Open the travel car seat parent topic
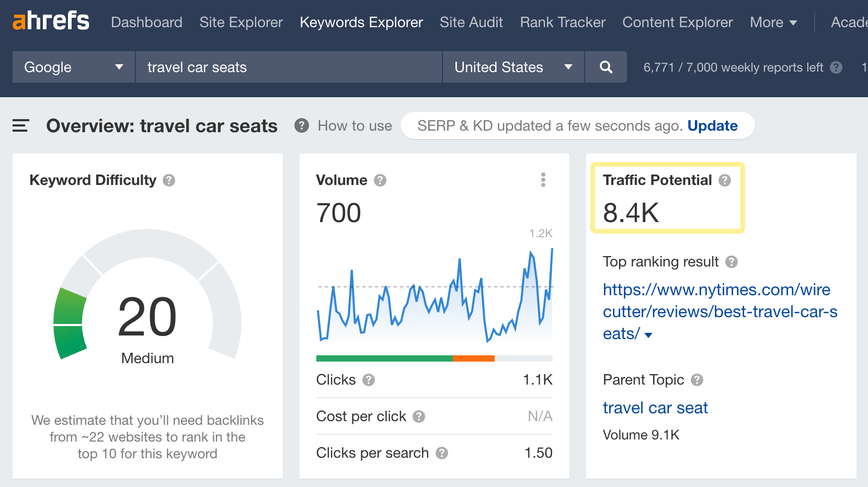The width and height of the screenshot is (868, 487). (655, 408)
